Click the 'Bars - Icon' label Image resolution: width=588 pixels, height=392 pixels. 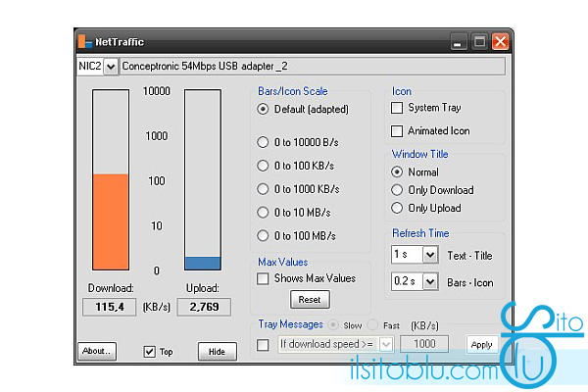(x=469, y=282)
